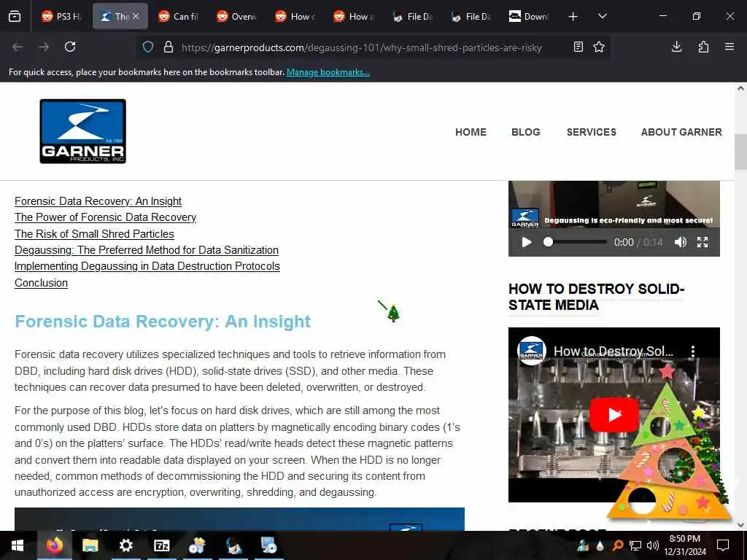
Task: Open the ABOUT GARNER navigation item
Action: [x=681, y=133]
